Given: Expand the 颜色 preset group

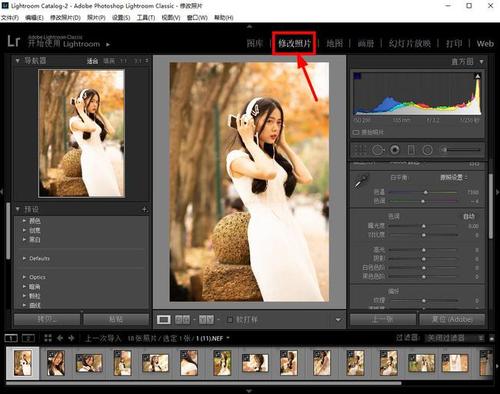Looking at the screenshot, I should (24, 221).
